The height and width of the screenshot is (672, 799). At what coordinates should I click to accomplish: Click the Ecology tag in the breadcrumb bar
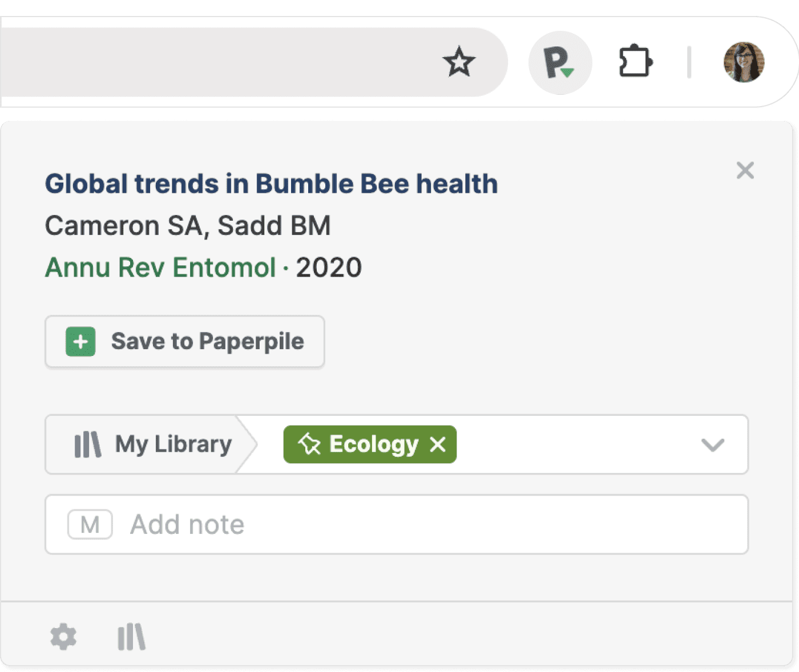point(371,444)
